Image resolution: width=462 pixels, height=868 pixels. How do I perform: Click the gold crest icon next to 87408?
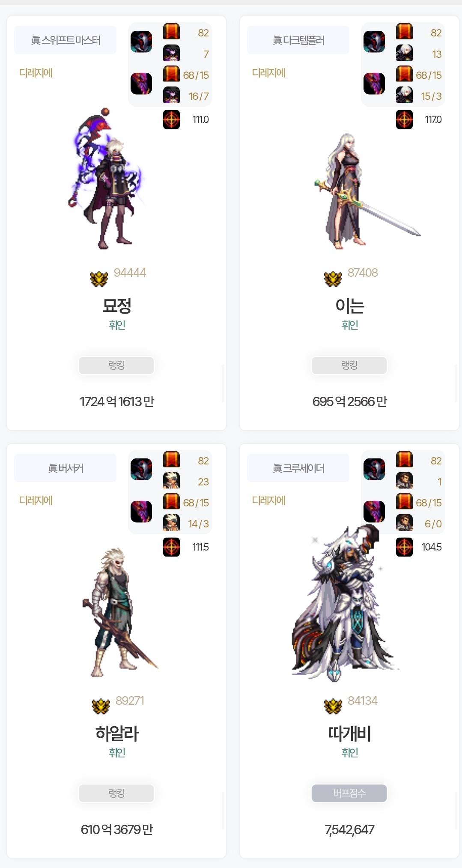[x=333, y=278]
